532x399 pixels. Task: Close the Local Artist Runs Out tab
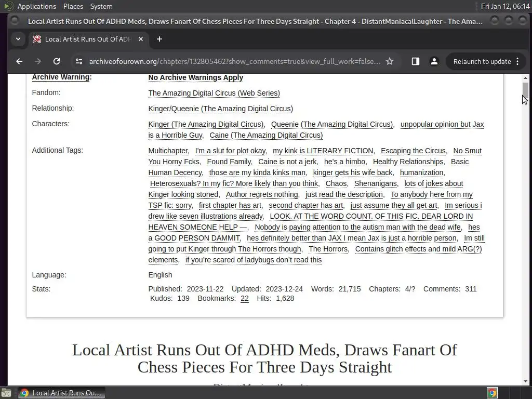tap(141, 39)
